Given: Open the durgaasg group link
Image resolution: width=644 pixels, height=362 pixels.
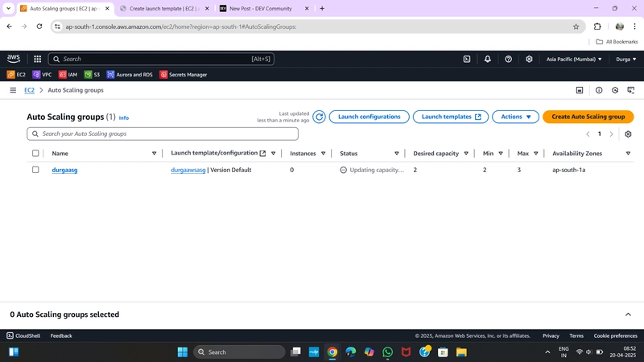Looking at the screenshot, I should [64, 170].
